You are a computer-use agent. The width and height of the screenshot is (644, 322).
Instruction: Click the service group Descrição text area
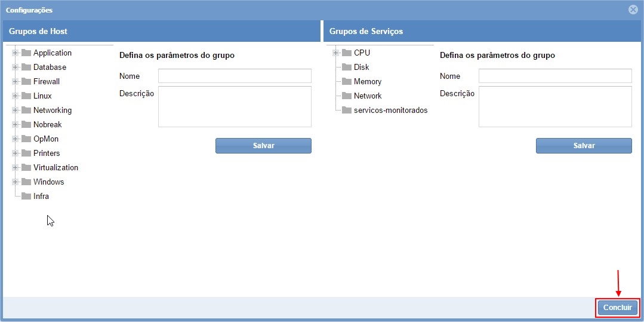tap(555, 106)
